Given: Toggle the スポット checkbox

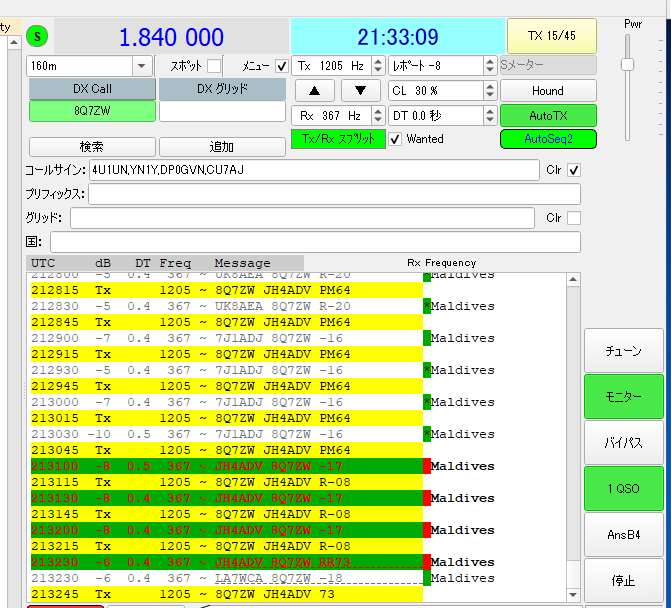Looking at the screenshot, I should pos(214,66).
